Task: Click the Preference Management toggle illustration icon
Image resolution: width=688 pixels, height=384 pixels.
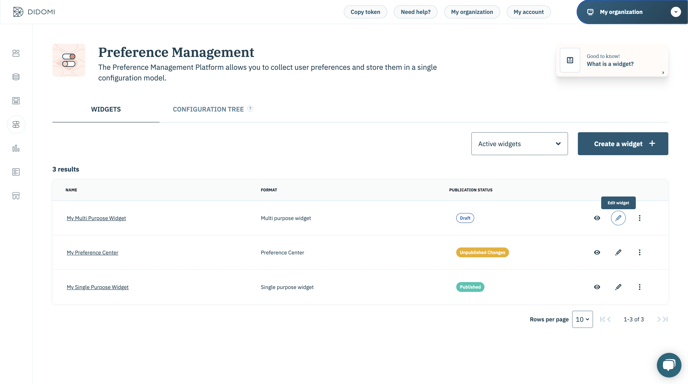Action: point(69,60)
